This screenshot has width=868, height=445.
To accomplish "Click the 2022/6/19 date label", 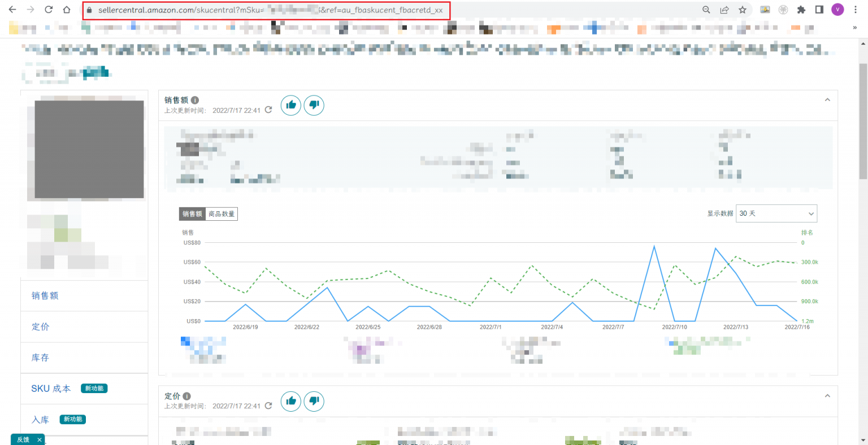I will [245, 327].
